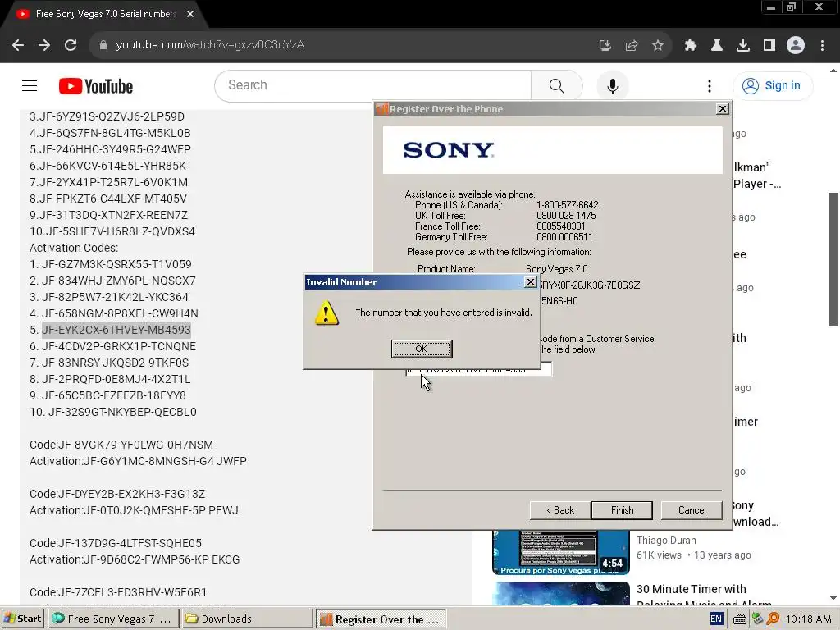Click the share page icon in address bar

pos(632,46)
